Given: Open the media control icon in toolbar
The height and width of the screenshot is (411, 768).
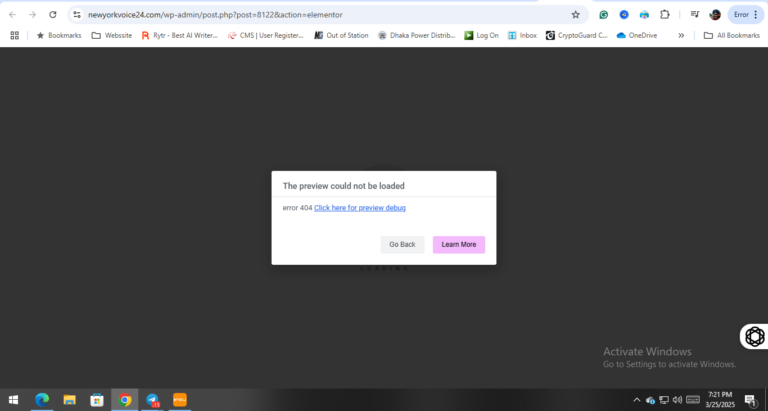Looking at the screenshot, I should (695, 15).
